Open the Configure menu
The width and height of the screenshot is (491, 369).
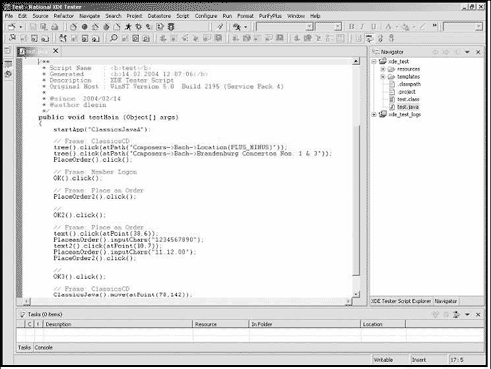click(206, 16)
